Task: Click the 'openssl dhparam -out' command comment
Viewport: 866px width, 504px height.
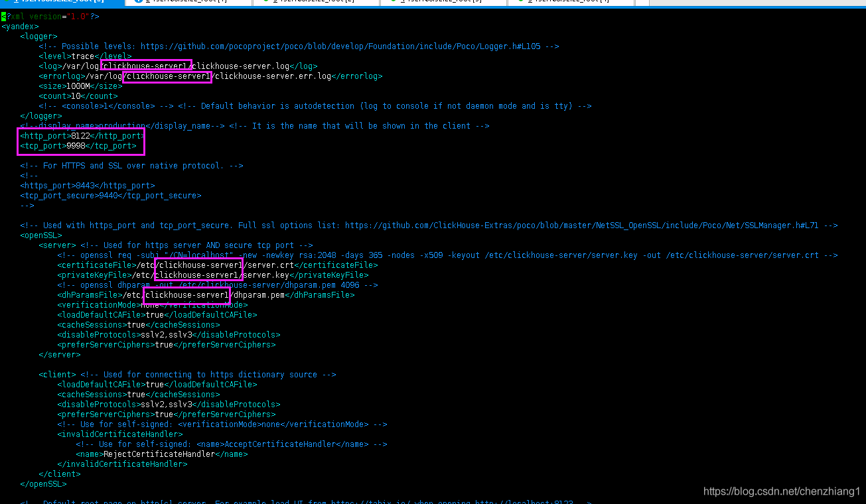Action: pos(218,285)
